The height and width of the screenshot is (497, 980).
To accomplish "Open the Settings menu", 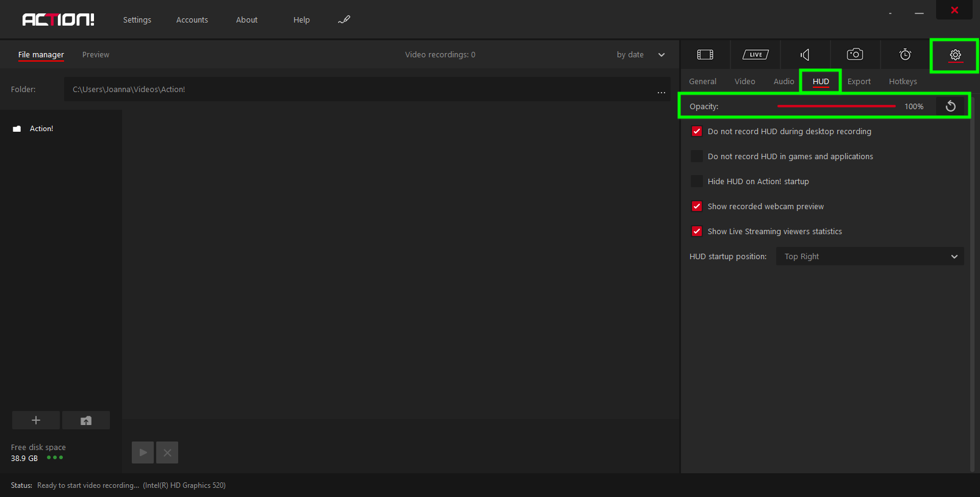I will (x=137, y=20).
